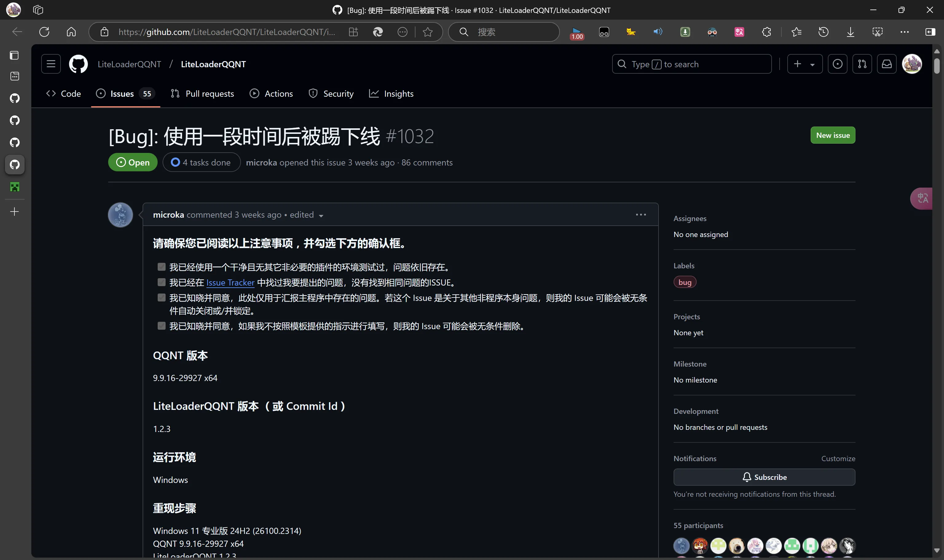Open the comment options three-dot menu

pos(641,215)
